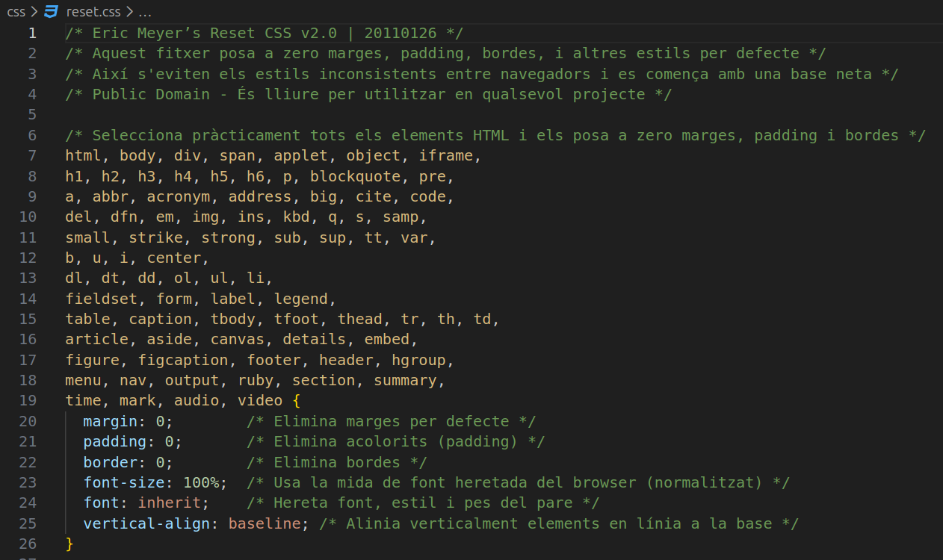The height and width of the screenshot is (560, 943).
Task: Select line 1 via its line number
Action: click(31, 33)
